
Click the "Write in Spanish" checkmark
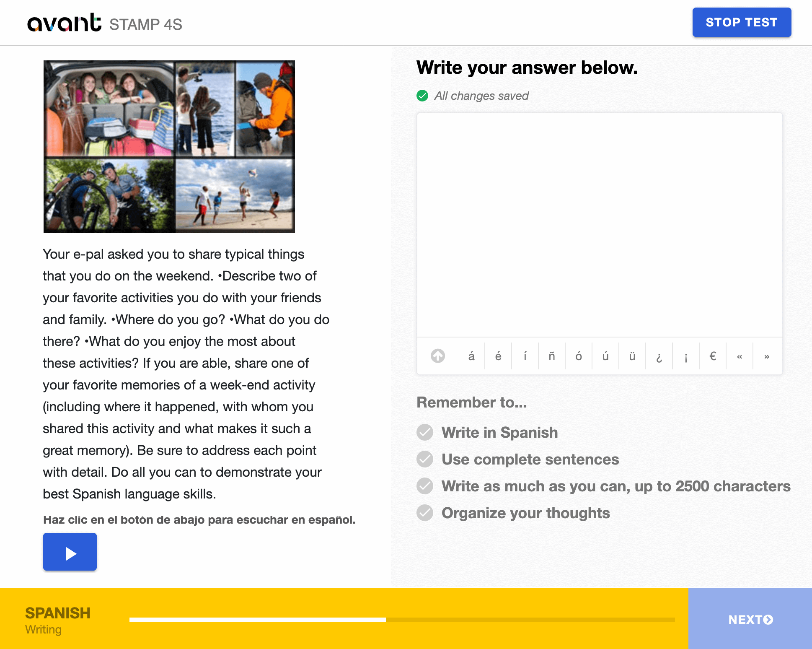coord(425,432)
